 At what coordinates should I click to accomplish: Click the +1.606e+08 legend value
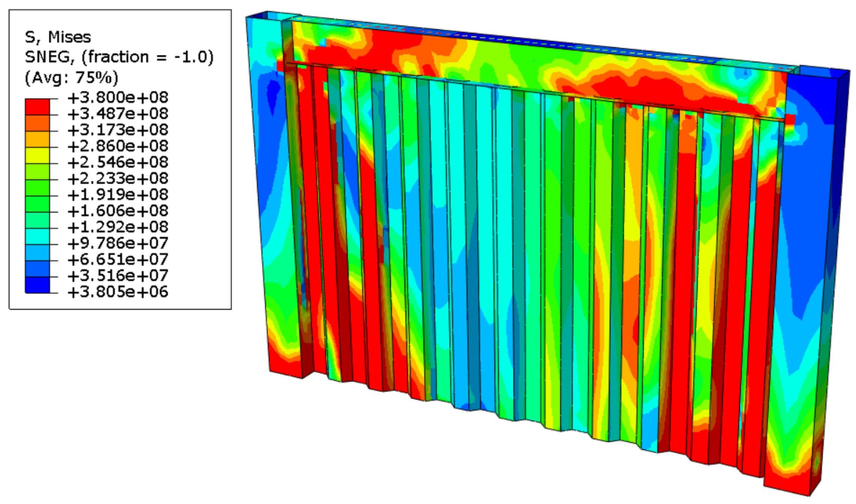coord(118,211)
